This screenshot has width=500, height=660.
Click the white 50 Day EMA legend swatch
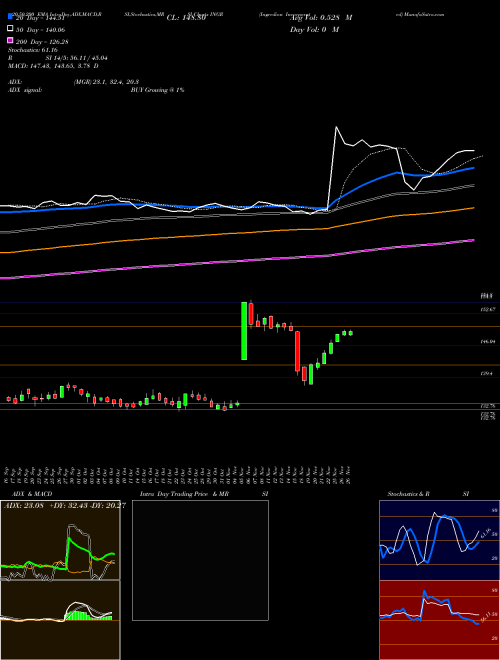[x=10, y=29]
